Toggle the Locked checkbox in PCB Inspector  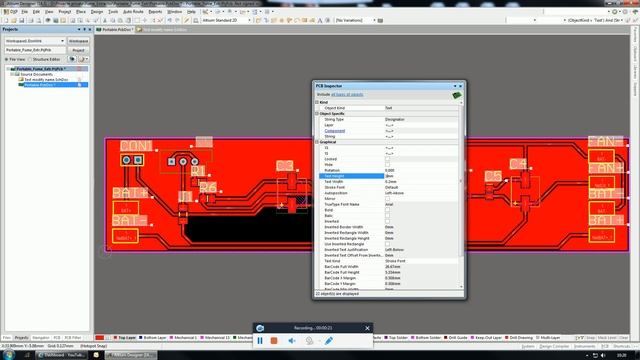(x=387, y=159)
